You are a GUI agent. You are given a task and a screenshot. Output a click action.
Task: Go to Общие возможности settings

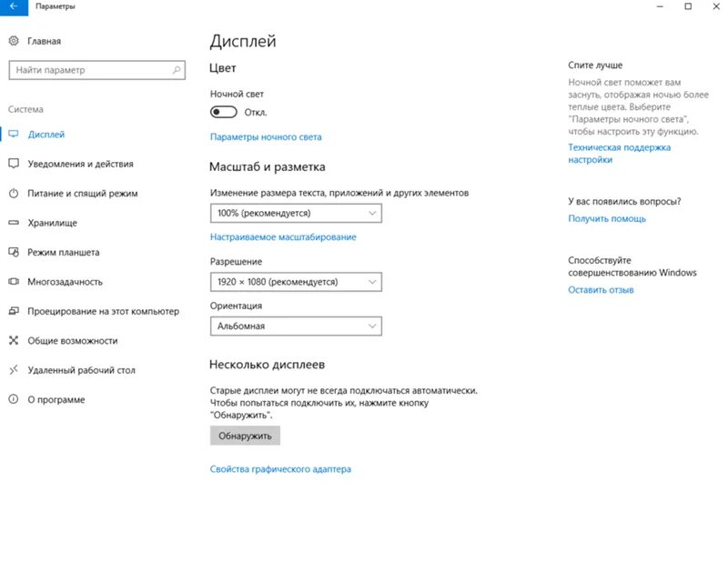(x=73, y=340)
